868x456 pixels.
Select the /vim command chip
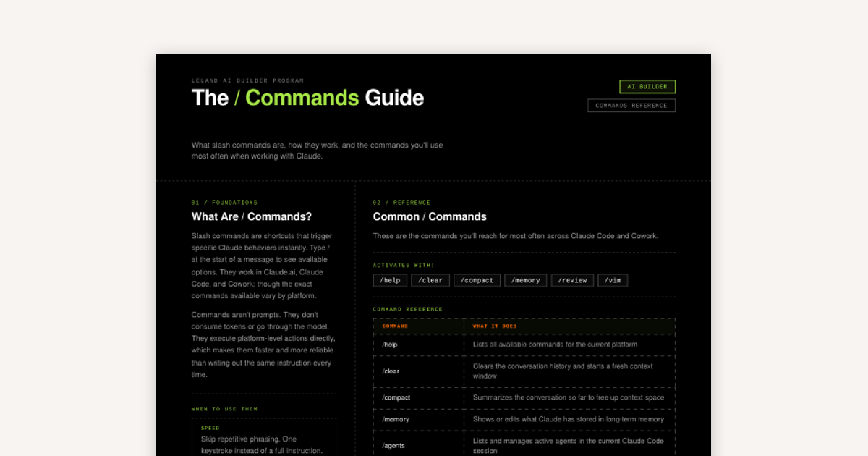click(x=613, y=280)
